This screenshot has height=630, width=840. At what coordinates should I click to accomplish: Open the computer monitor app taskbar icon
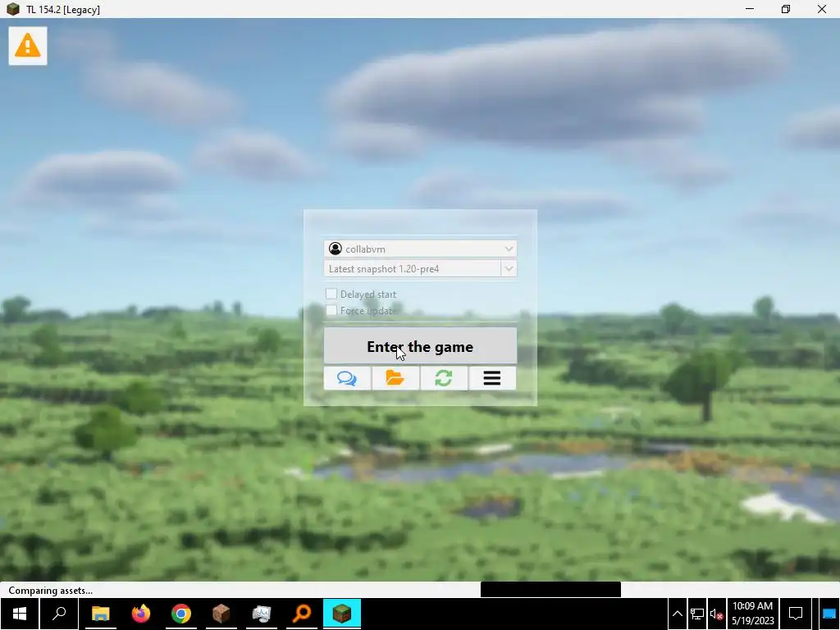pos(262,614)
